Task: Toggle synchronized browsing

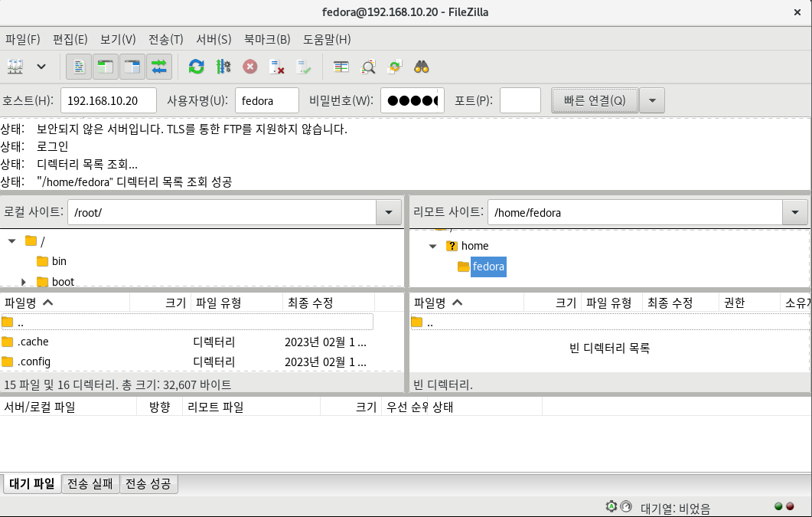Action: (395, 67)
